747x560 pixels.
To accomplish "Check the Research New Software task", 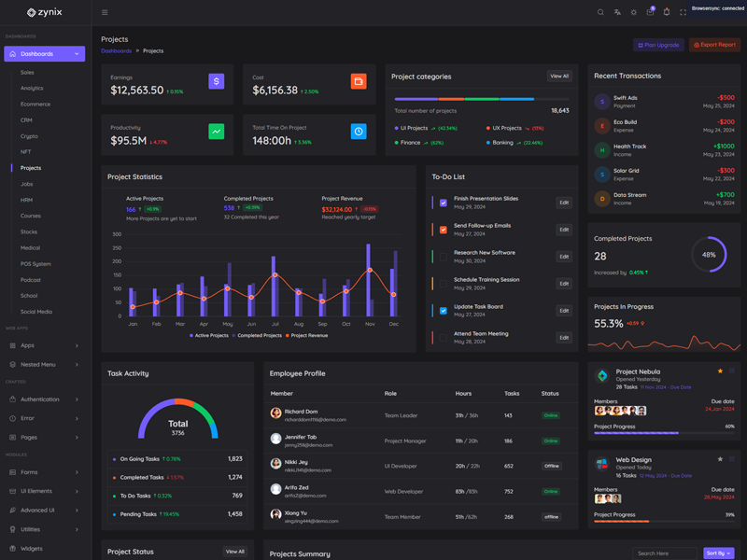I will point(444,257).
